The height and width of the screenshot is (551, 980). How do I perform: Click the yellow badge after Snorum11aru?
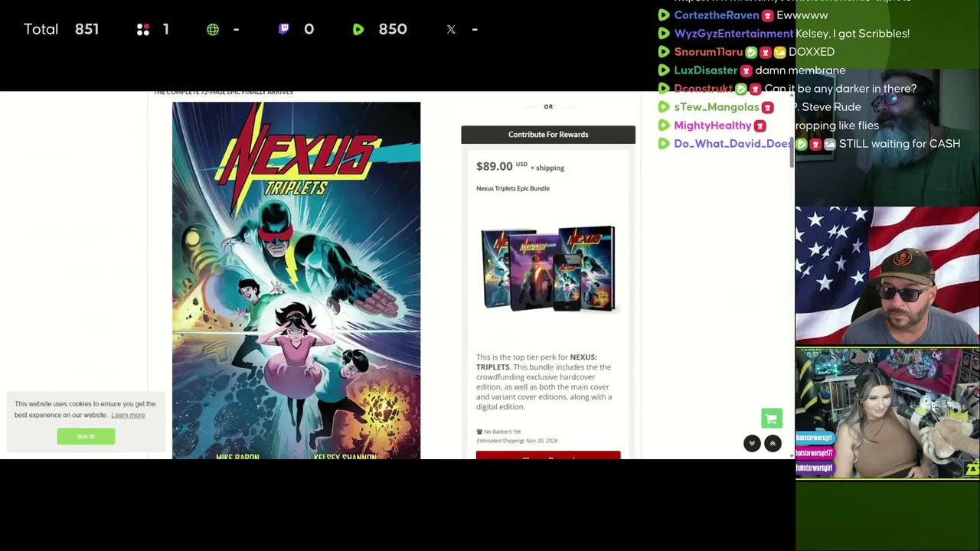(x=779, y=52)
